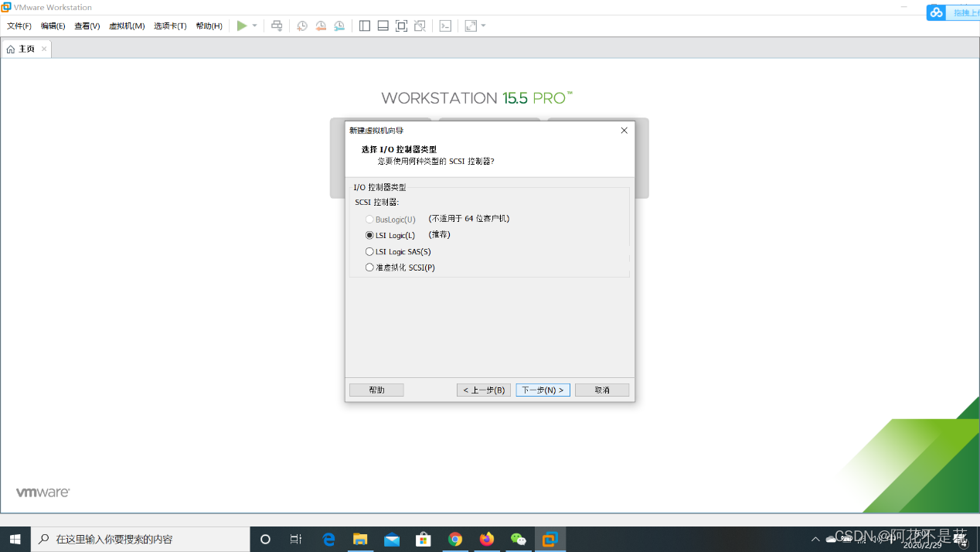Open the 帮助(H) menu
Viewport: 980px width, 552px height.
point(209,26)
